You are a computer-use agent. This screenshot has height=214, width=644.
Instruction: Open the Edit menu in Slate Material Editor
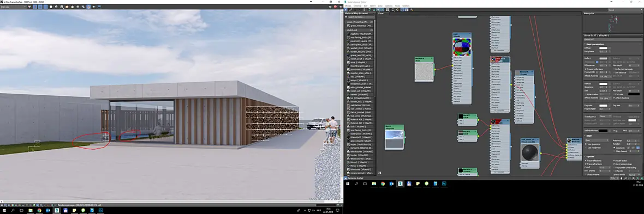(366, 6)
